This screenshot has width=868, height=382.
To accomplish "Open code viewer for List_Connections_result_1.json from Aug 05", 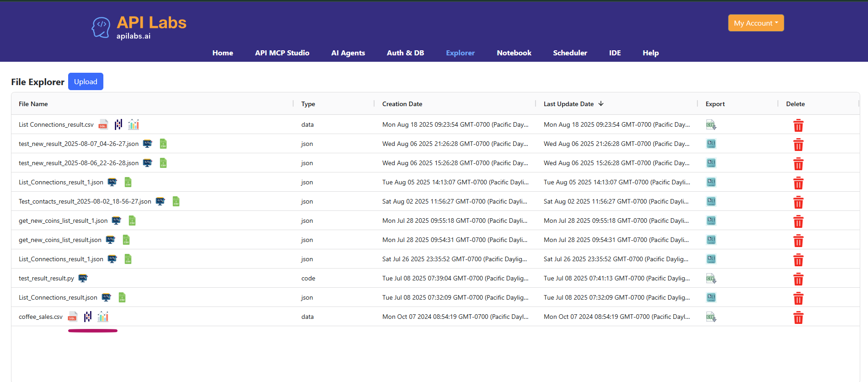I will 112,182.
